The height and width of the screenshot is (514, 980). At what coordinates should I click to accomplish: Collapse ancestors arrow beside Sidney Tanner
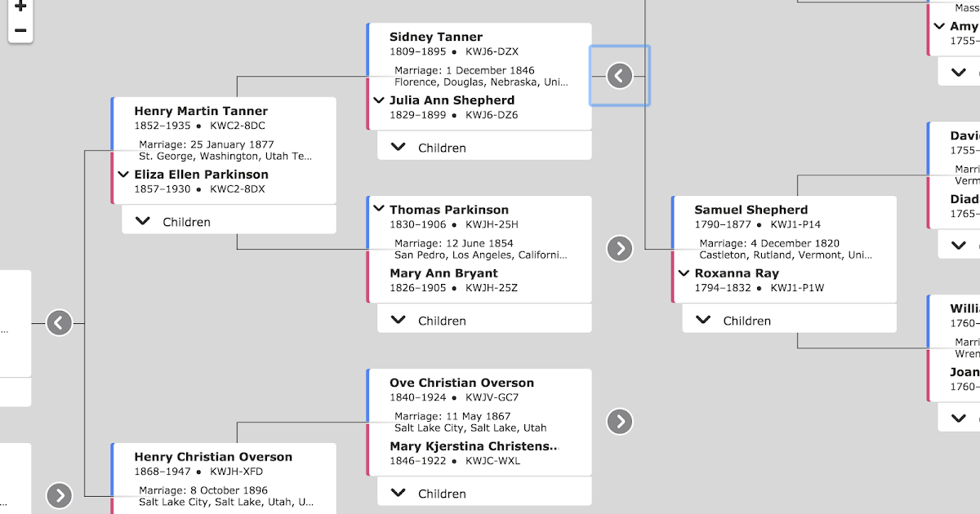tap(619, 76)
